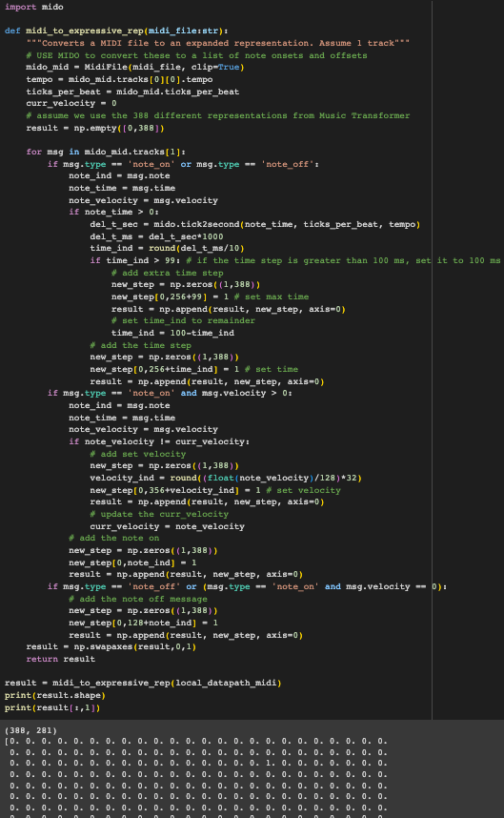Viewport: 504px width, 818px height.
Task: Click the 'import mido' line
Action: coord(34,7)
